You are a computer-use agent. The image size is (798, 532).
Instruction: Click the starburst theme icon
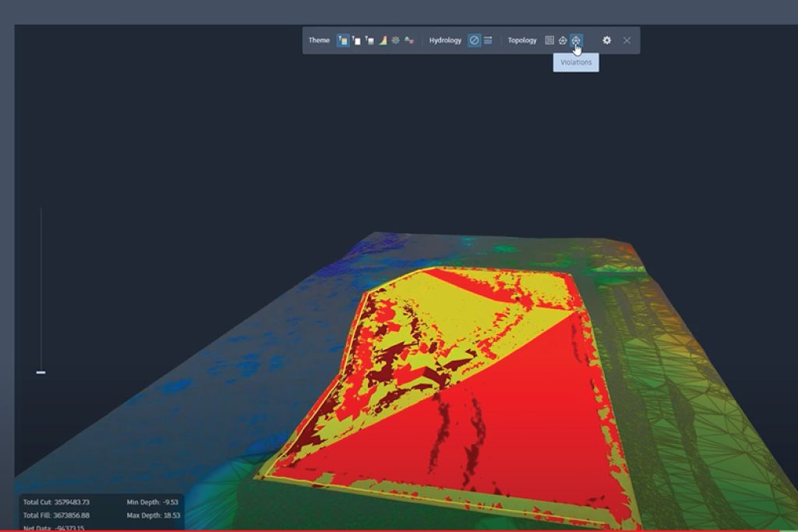(396, 41)
